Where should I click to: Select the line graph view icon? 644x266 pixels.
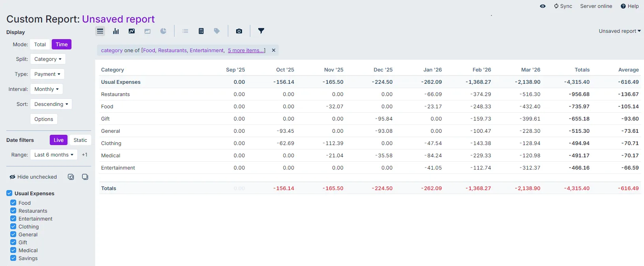[131, 31]
